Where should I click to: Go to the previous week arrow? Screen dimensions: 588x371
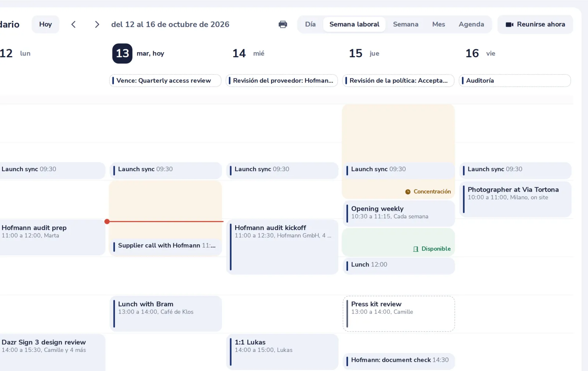tap(73, 24)
